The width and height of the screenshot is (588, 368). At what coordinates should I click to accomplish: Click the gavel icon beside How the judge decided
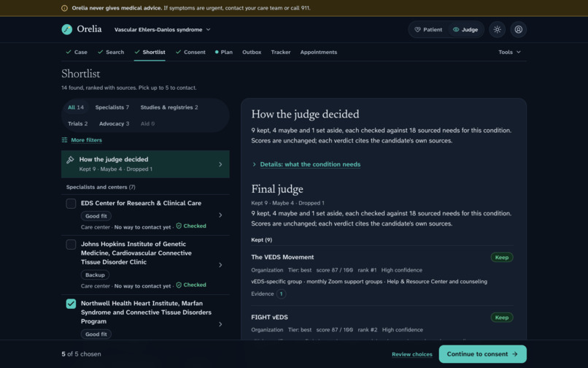tap(70, 160)
